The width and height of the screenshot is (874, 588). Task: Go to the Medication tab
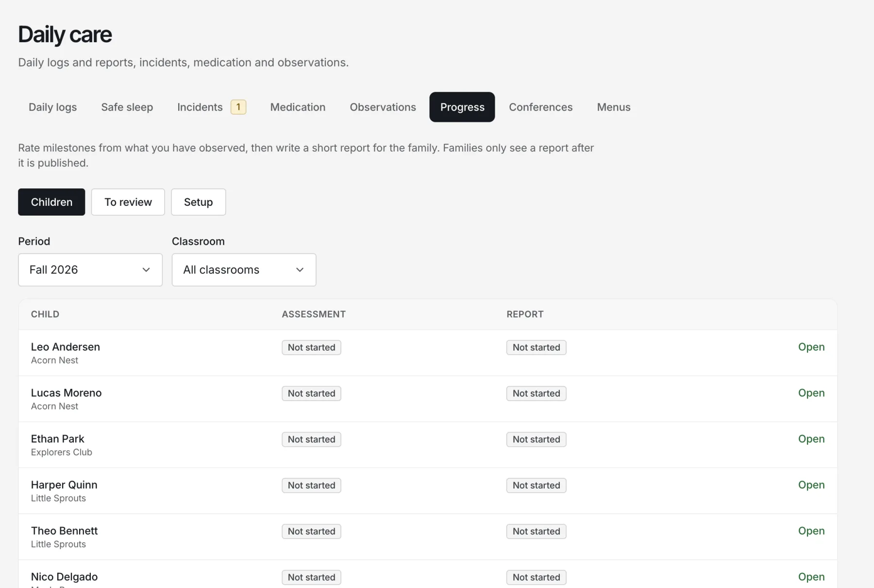point(298,107)
